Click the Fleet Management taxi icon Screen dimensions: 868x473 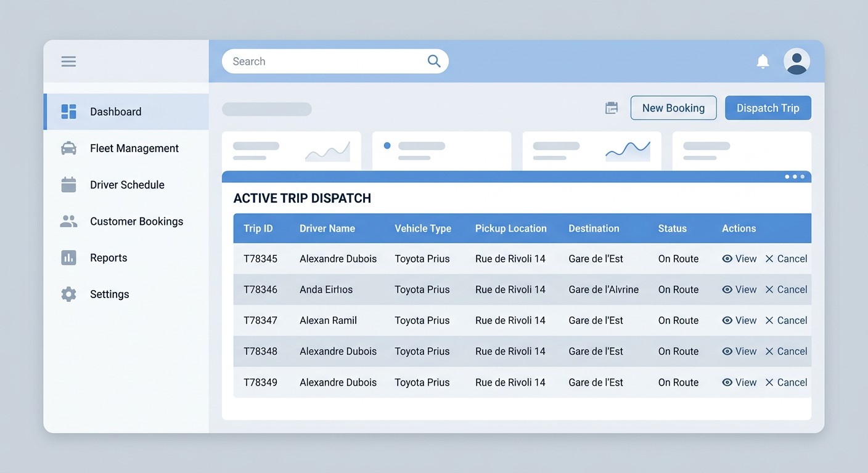[x=68, y=148]
